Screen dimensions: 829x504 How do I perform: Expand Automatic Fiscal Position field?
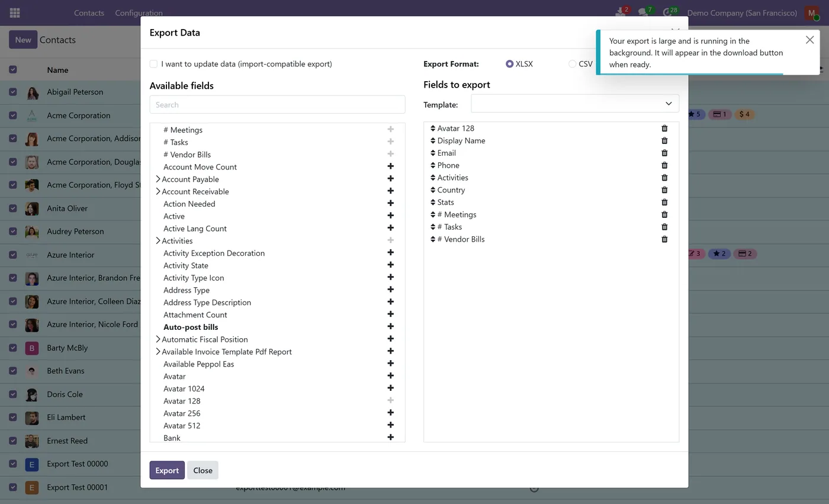pyautogui.click(x=158, y=339)
